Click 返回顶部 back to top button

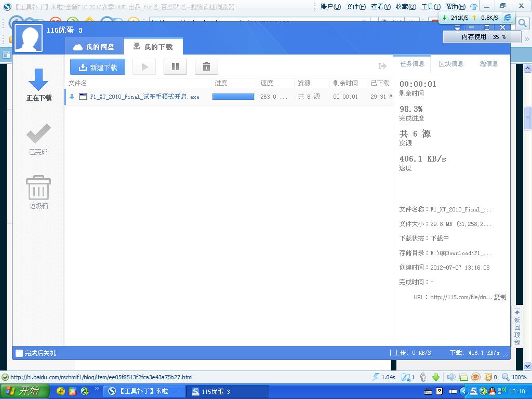[x=517, y=327]
